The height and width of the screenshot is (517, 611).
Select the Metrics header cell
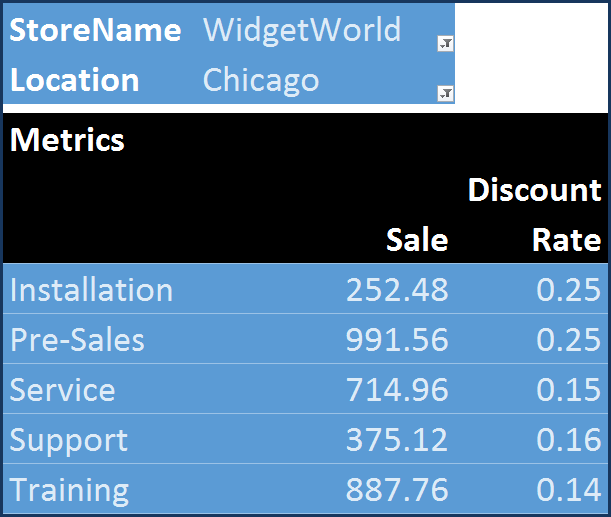click(x=68, y=140)
